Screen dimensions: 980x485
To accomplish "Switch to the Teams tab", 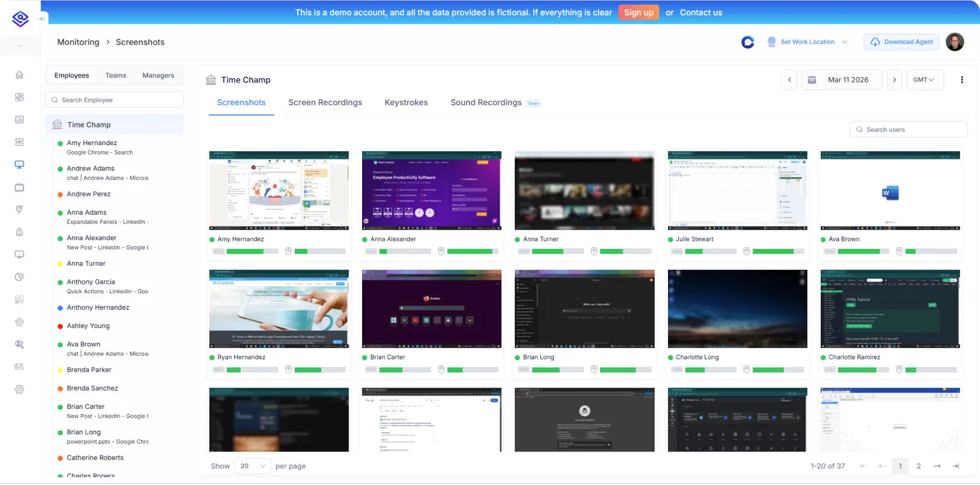I will pos(116,76).
